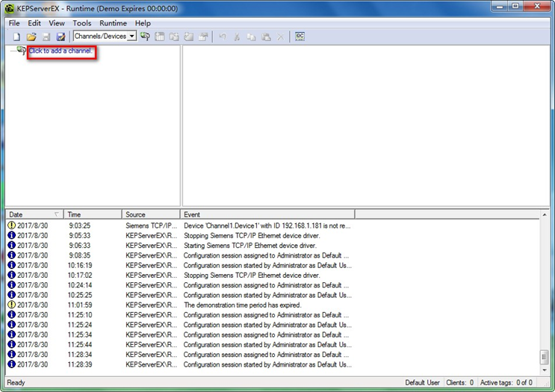Click the New Tag toolbar icon
555x392 pixels.
(188, 36)
